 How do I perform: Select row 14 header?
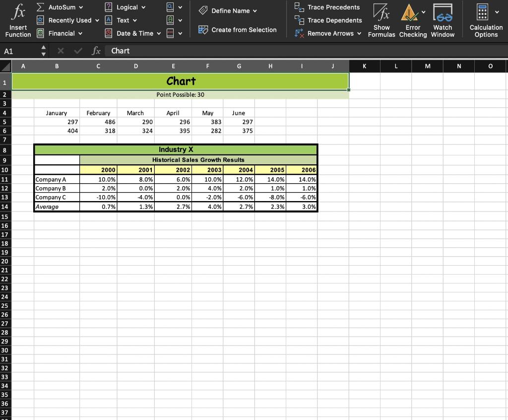pos(5,207)
